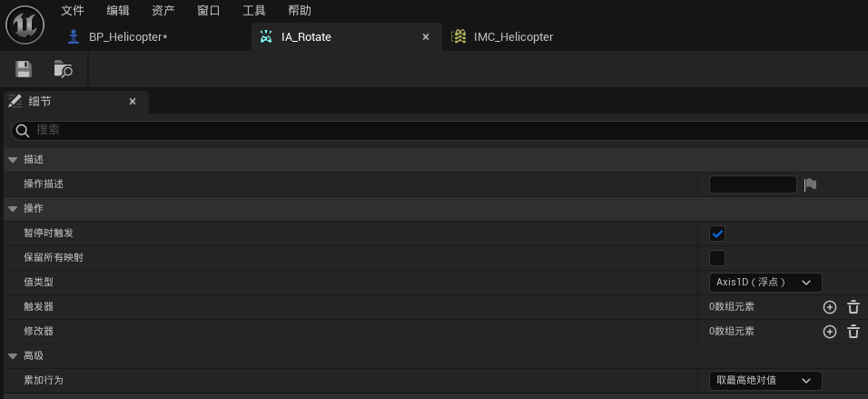Click the IMC_Helicopter mapping context icon

[459, 37]
